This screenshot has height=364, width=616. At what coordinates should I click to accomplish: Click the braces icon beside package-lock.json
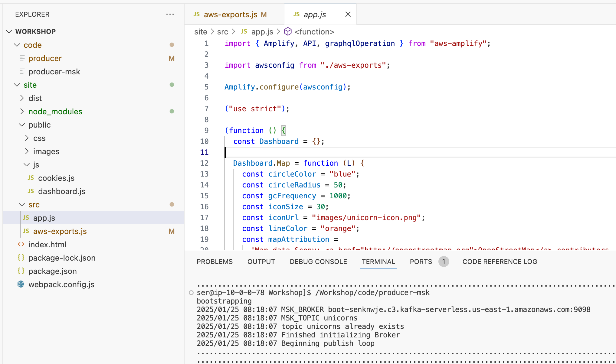(21, 258)
